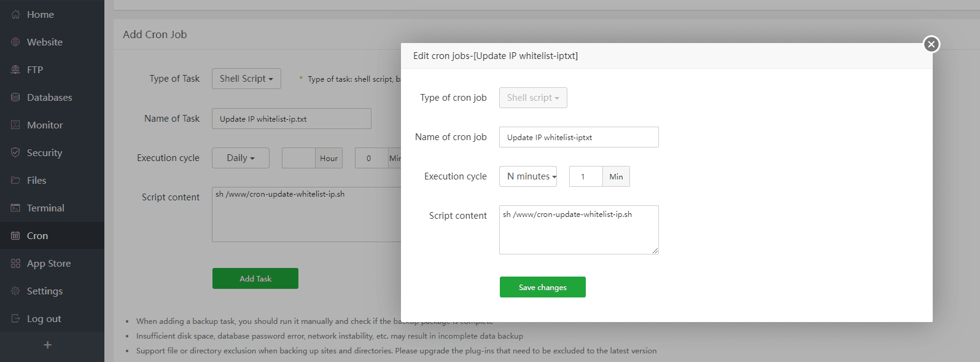This screenshot has width=980, height=362.
Task: Click the Name of cron job field
Action: pos(578,137)
